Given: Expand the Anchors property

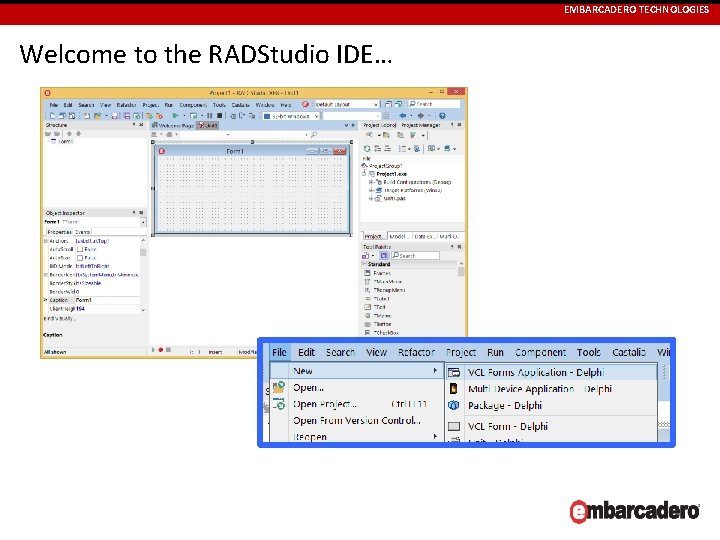Looking at the screenshot, I should click(x=46, y=241).
